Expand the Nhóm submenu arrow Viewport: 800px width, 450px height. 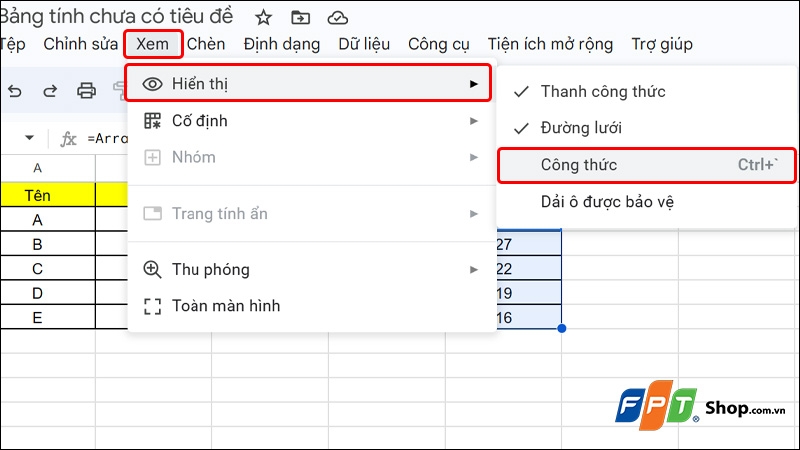coord(474,157)
